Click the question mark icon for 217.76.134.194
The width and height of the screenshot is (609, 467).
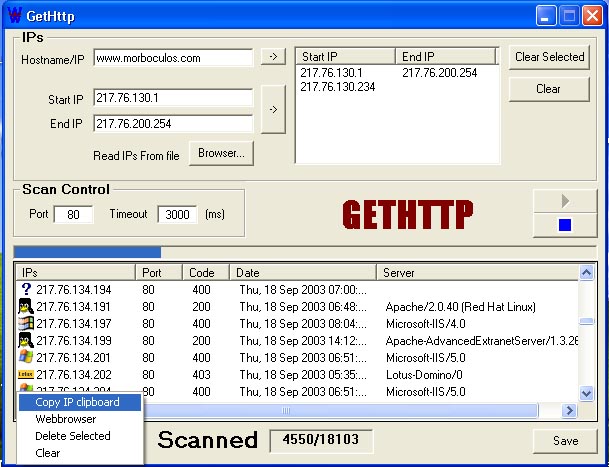coord(26,289)
